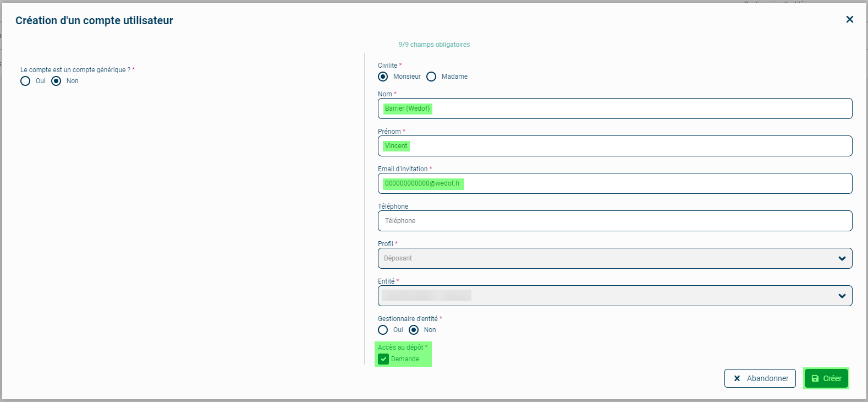Choose Madame as civility

431,77
